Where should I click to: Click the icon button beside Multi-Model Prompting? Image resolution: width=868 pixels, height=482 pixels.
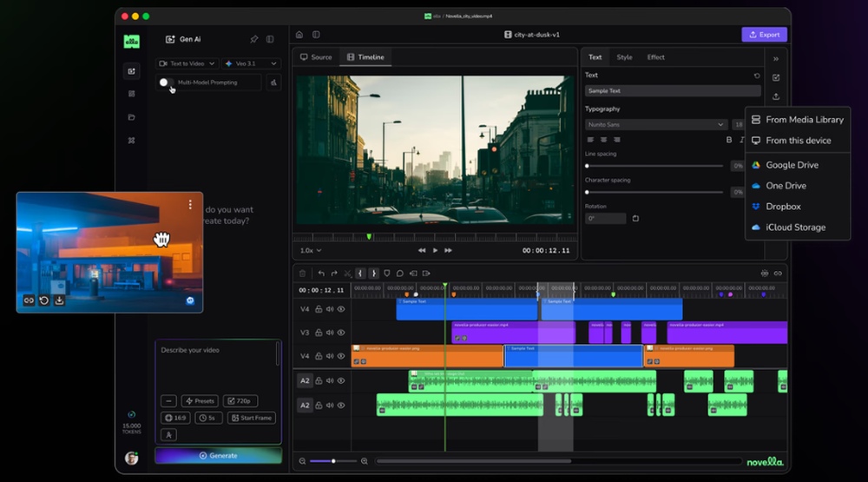[x=273, y=83]
